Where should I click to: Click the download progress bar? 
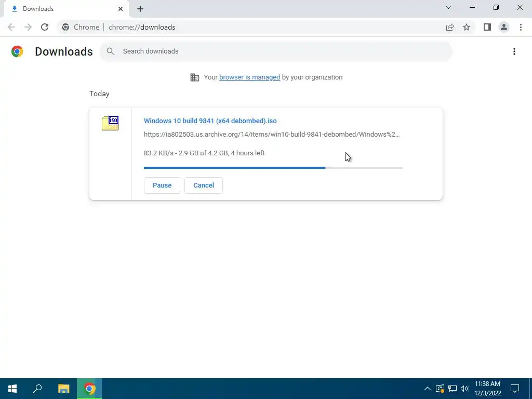tap(273, 168)
